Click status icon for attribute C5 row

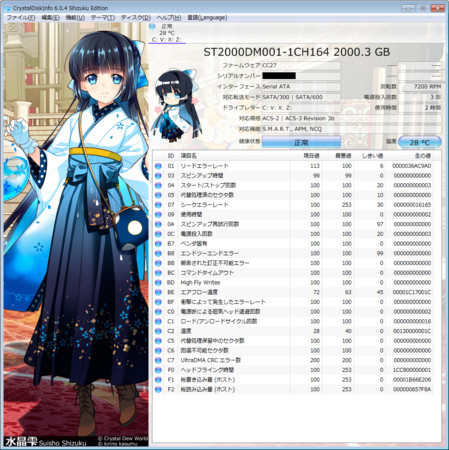coord(158,341)
